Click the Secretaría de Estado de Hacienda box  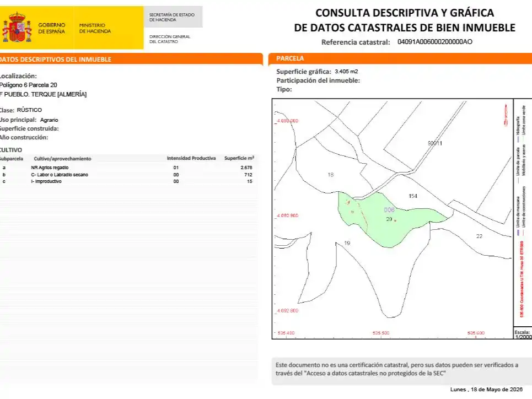[173, 17]
